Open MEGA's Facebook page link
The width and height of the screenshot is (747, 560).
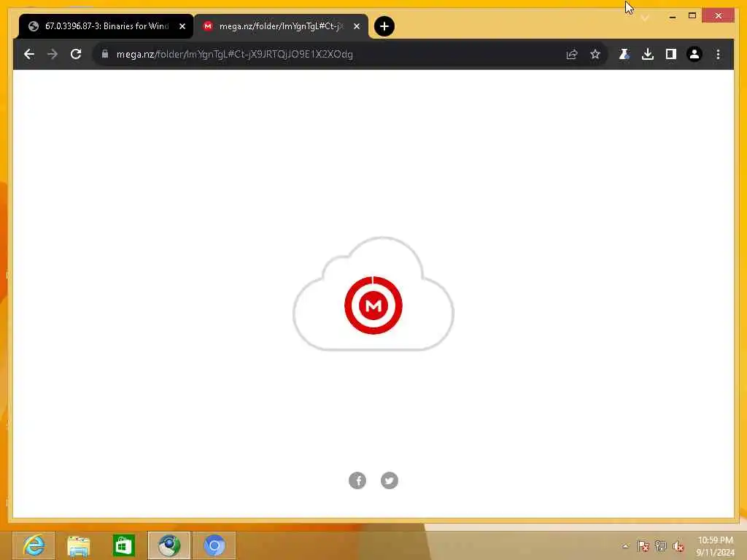coord(357,481)
